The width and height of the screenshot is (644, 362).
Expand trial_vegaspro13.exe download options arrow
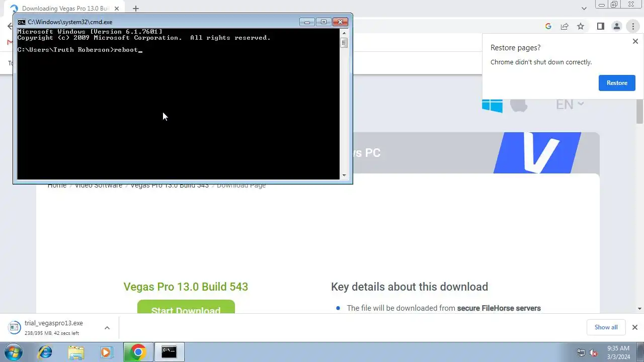point(107,328)
